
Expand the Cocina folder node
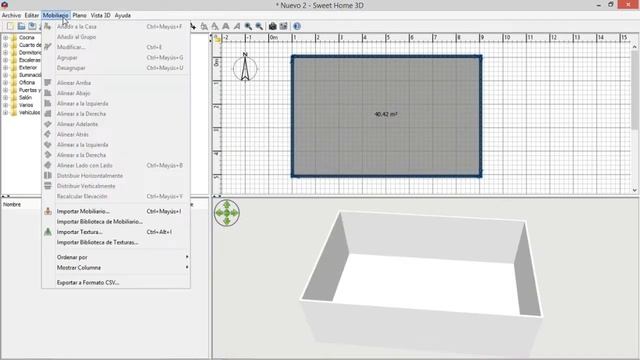[x=5, y=38]
